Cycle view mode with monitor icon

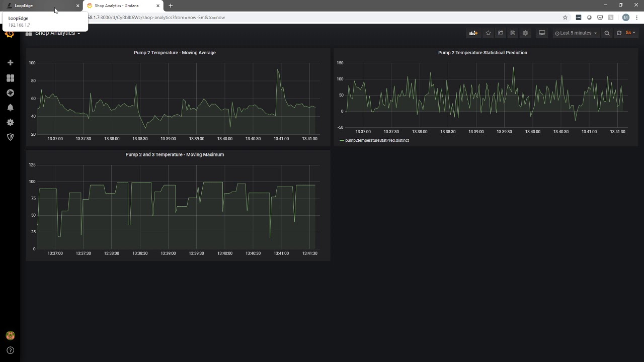[x=542, y=33]
